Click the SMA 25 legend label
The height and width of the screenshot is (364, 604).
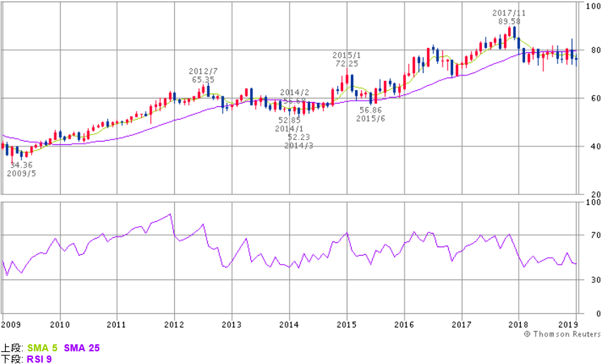click(x=82, y=348)
